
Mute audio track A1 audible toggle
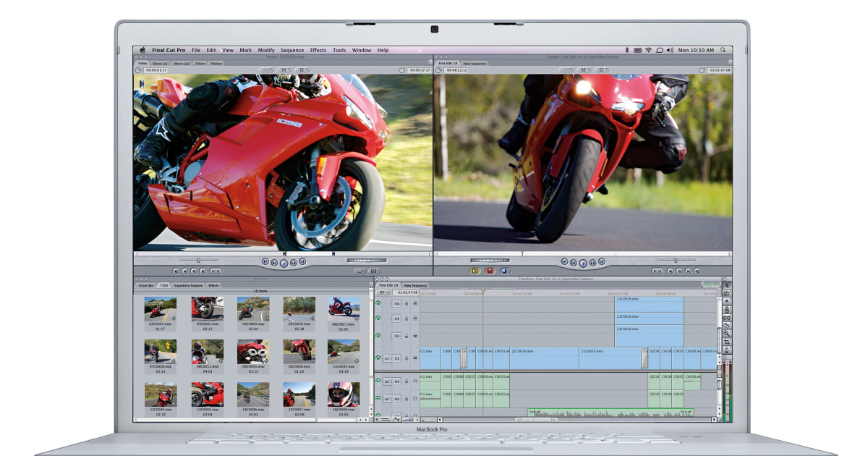click(x=378, y=381)
